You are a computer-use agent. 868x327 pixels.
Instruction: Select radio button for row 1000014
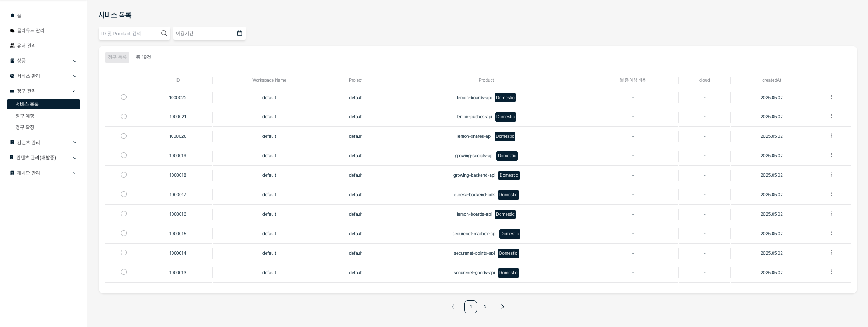click(x=124, y=253)
